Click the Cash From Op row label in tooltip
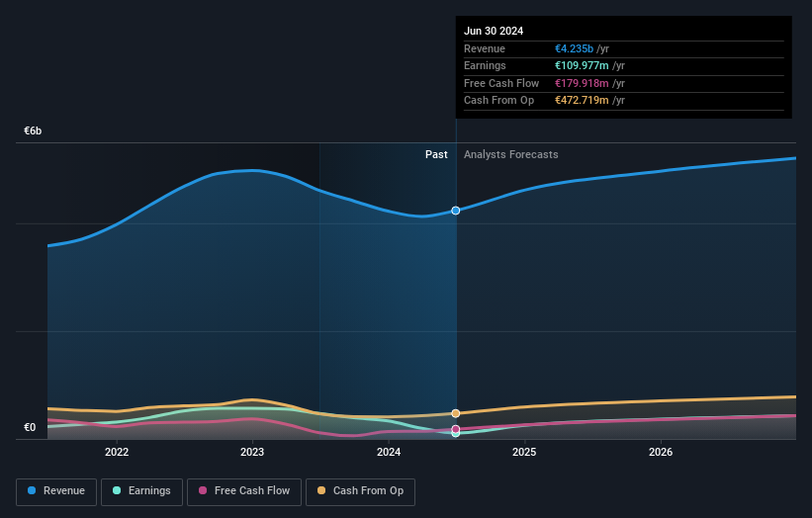This screenshot has width=812, height=518. [498, 101]
